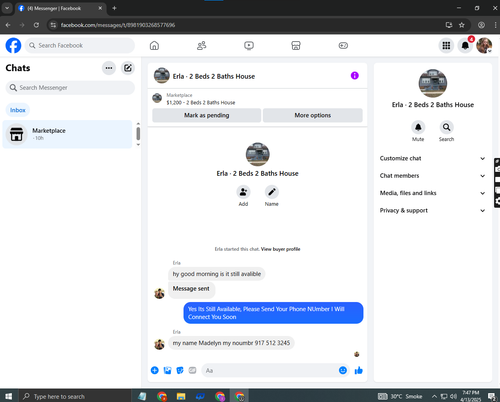Add people using the Add icon
Screen dimensions: 500x402
243,192
